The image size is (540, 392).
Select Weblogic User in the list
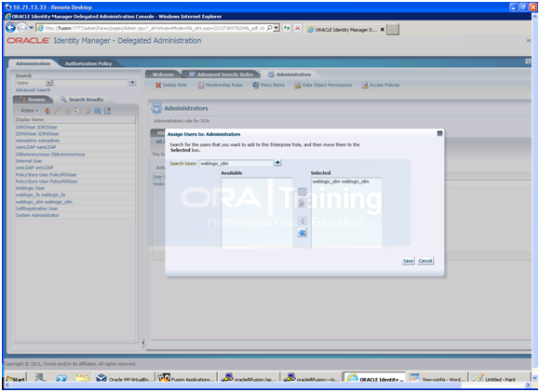point(30,188)
